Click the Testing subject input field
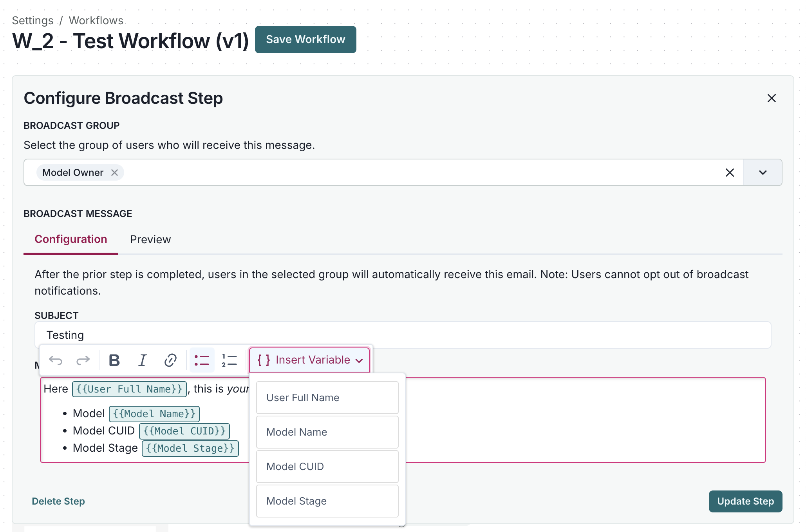 [235, 335]
